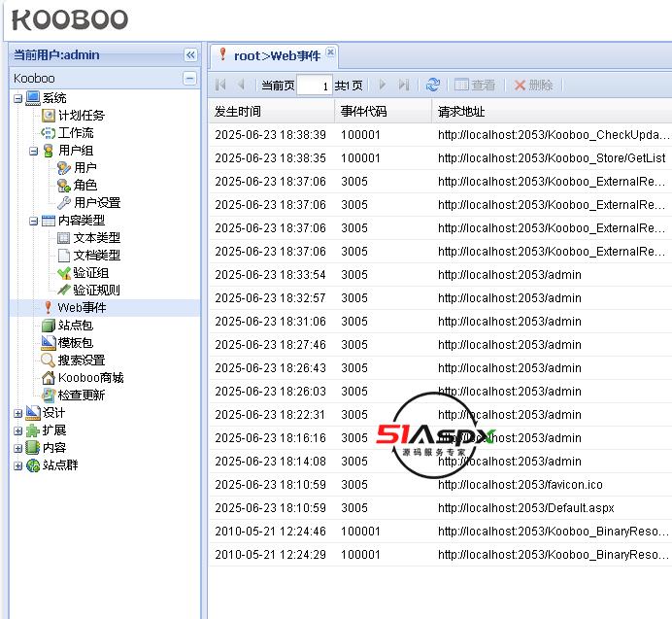Click the Web事件 exclamation icon in tree

48,307
